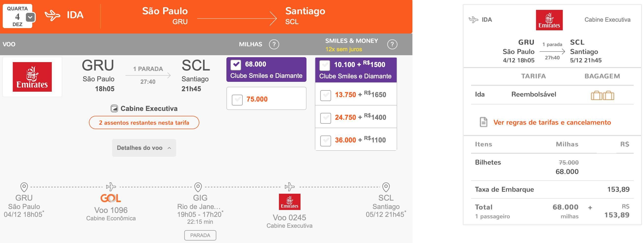Open Ver regras de tarifas e cancelamento
Screen dimensions: 644x243
552,122
